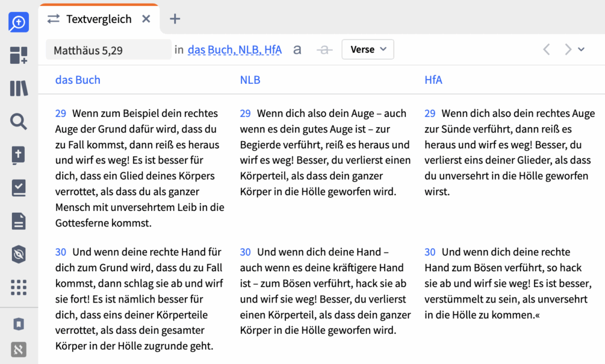Open the reading plan checkmark icon
This screenshot has width=605, height=364.
pos(18,188)
